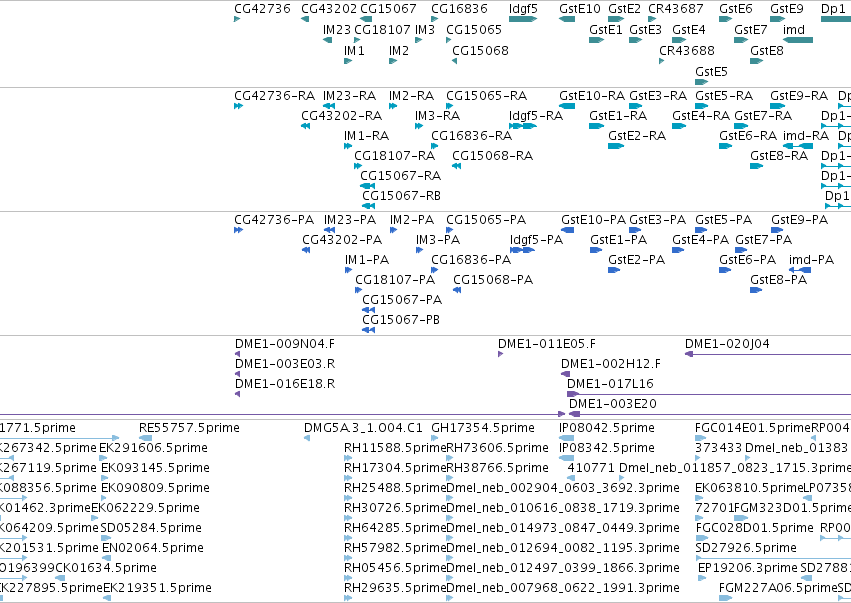Click protein IM1-PA
Screen dimensions: 851x603
point(367,260)
